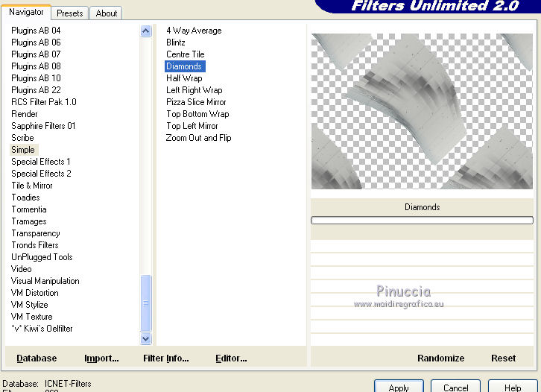This screenshot has width=541, height=392.
Task: Select VM Distortion category
Action: [35, 293]
